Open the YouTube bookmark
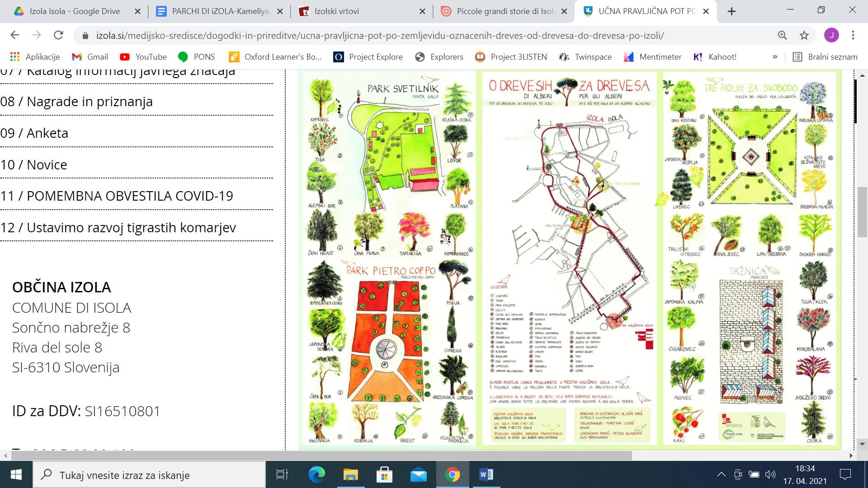 pos(143,56)
